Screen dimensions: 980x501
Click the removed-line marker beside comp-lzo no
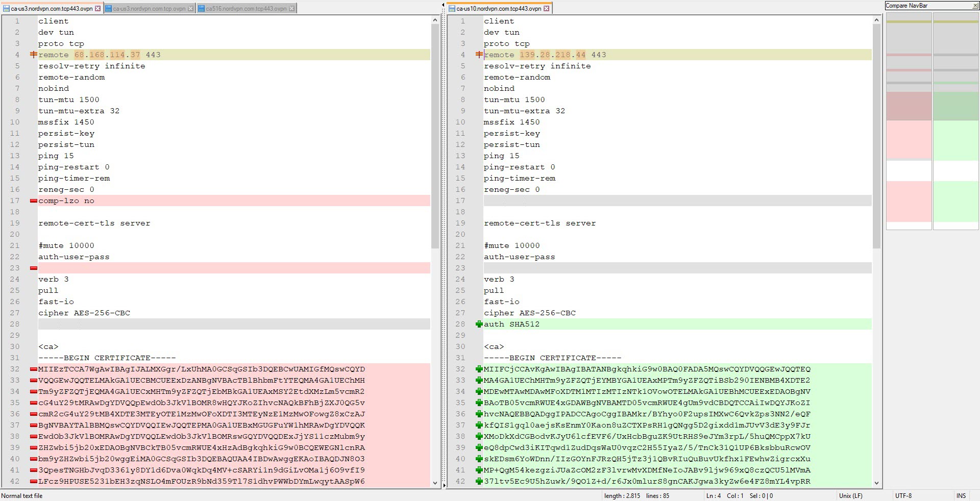tap(34, 201)
